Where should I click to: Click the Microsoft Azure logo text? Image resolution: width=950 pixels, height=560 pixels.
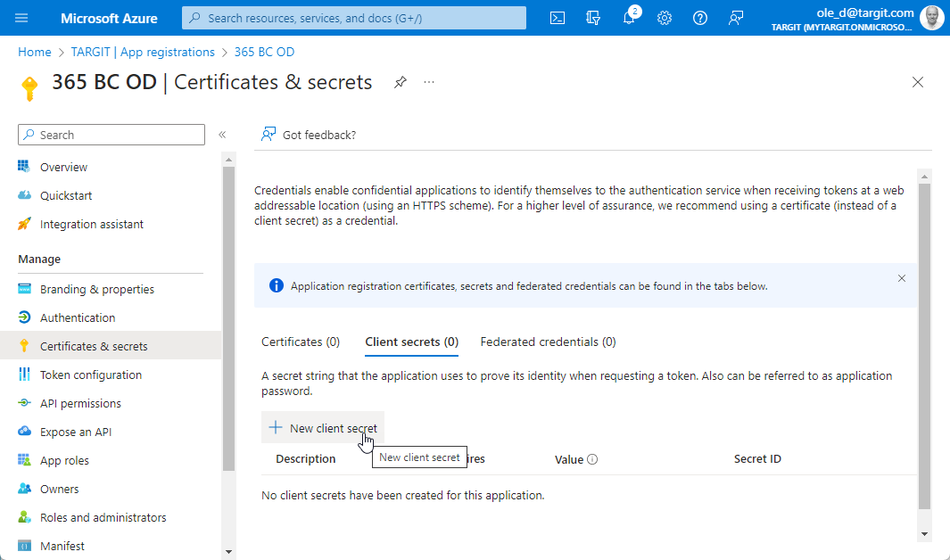(x=109, y=18)
